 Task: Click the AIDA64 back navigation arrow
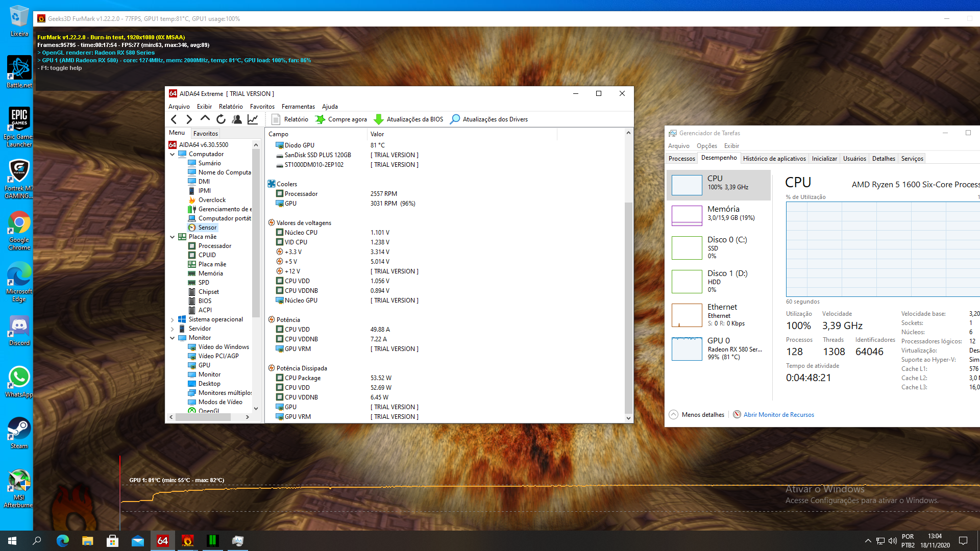(174, 119)
